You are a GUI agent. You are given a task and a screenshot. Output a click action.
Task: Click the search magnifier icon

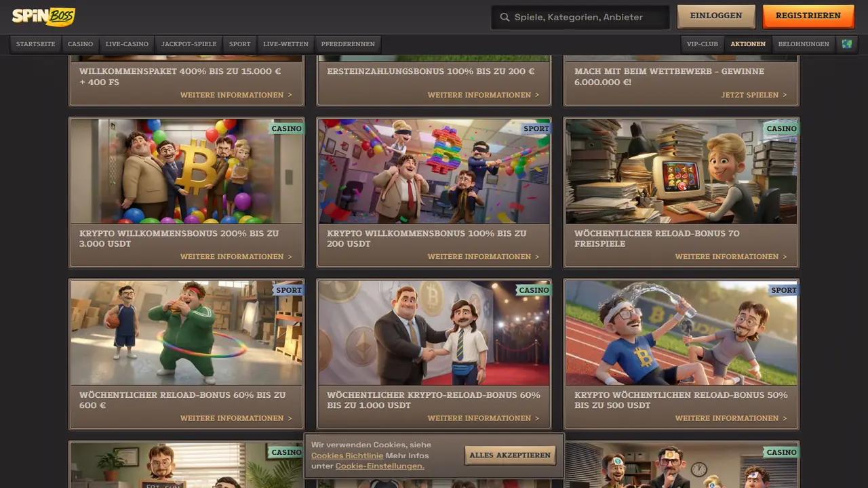tap(505, 17)
